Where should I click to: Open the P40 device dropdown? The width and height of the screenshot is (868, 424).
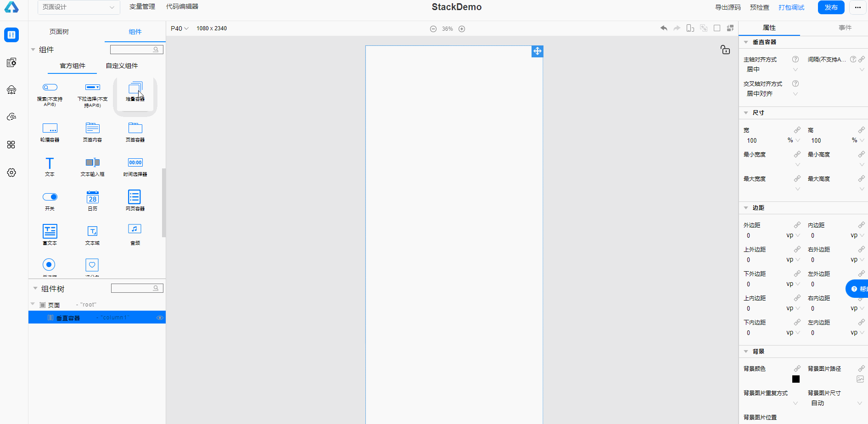(179, 28)
